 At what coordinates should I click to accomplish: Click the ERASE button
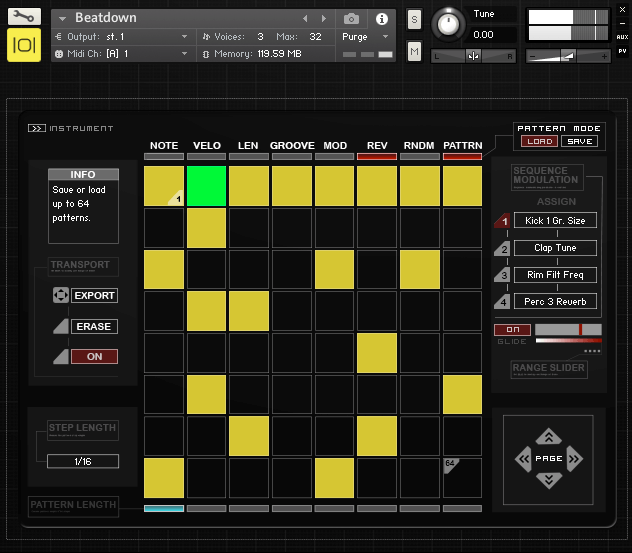pyautogui.click(x=93, y=327)
